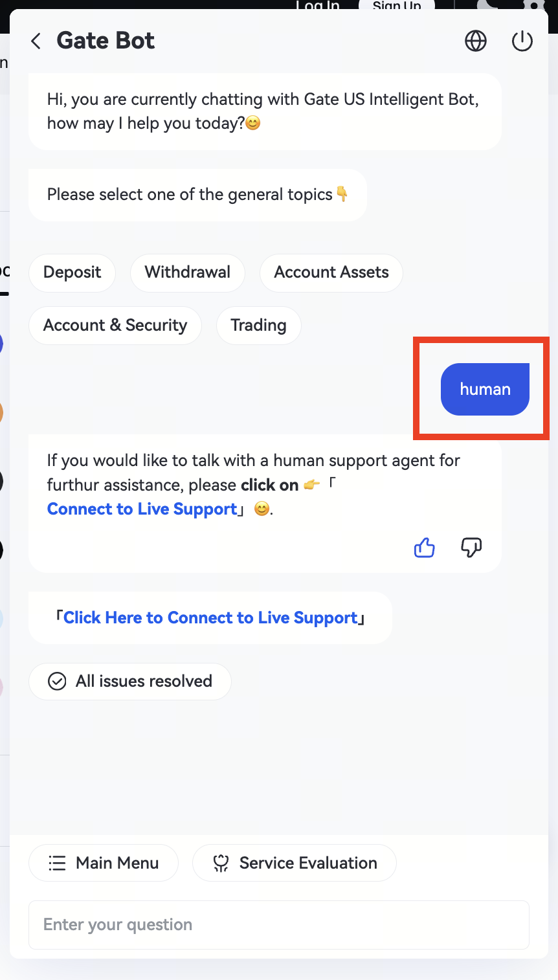558x980 pixels.
Task: Open the Main Menu
Action: pos(104,863)
